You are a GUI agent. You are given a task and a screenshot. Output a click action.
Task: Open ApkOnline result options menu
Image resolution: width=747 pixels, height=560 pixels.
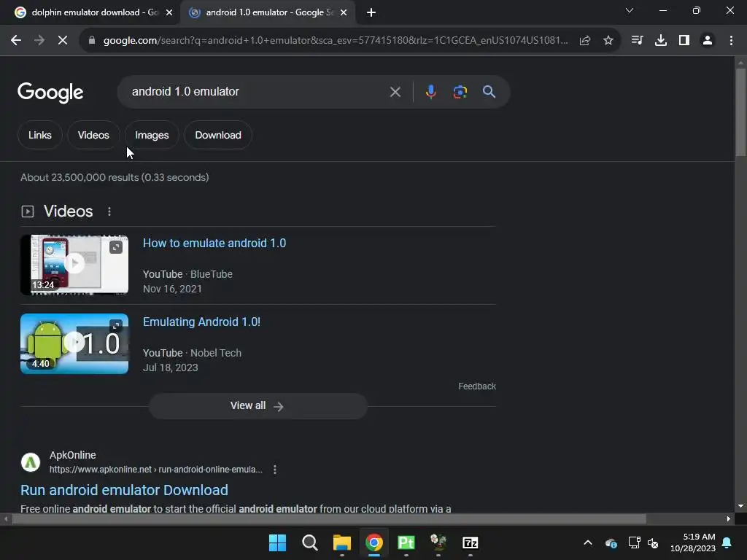[x=275, y=470]
